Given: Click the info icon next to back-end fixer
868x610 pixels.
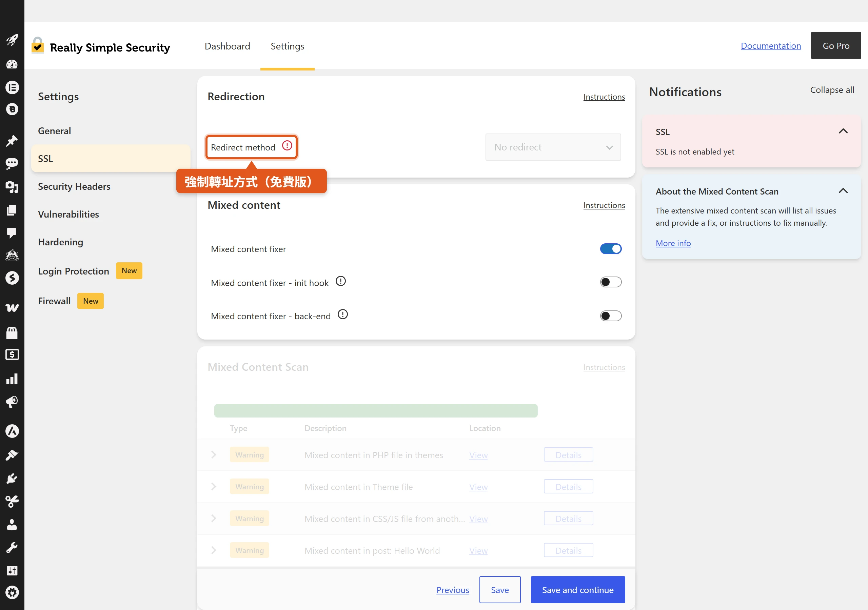Looking at the screenshot, I should click(x=342, y=314).
